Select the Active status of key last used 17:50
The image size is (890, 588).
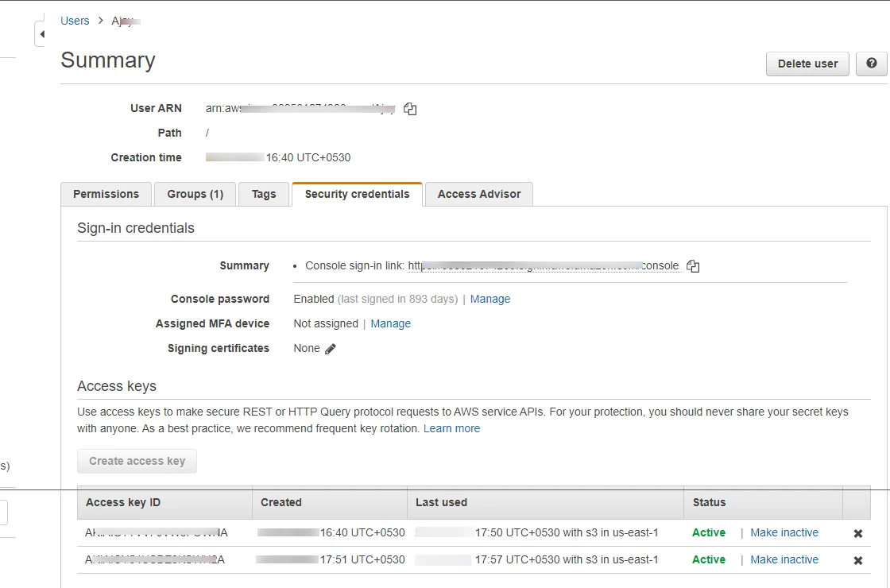[708, 532]
